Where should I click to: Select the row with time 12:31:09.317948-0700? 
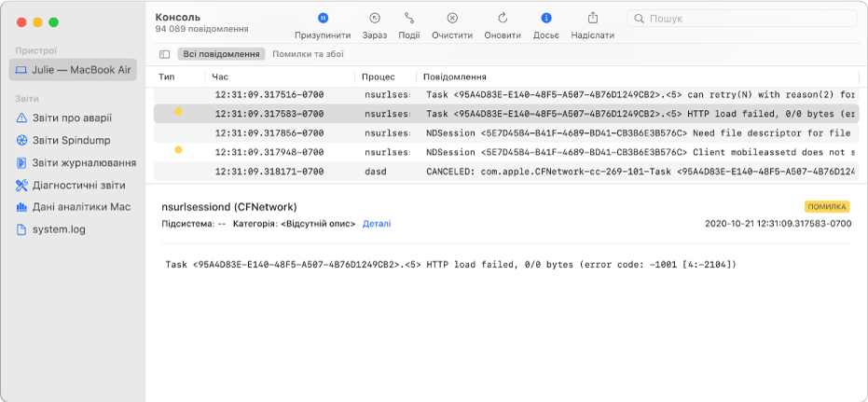click(506, 152)
